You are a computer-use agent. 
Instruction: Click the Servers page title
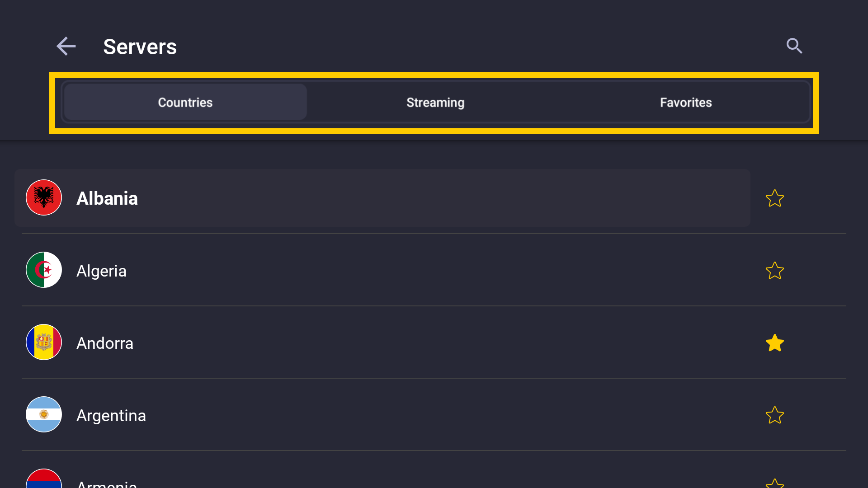tap(140, 47)
